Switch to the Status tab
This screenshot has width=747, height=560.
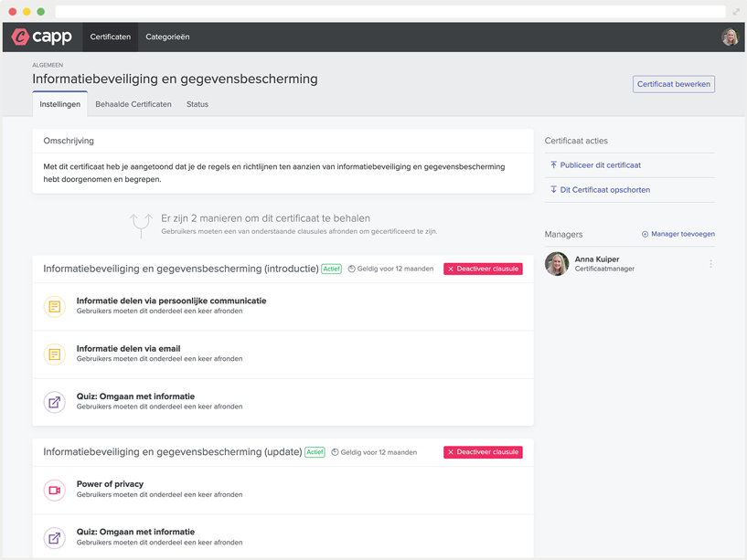[x=197, y=104]
